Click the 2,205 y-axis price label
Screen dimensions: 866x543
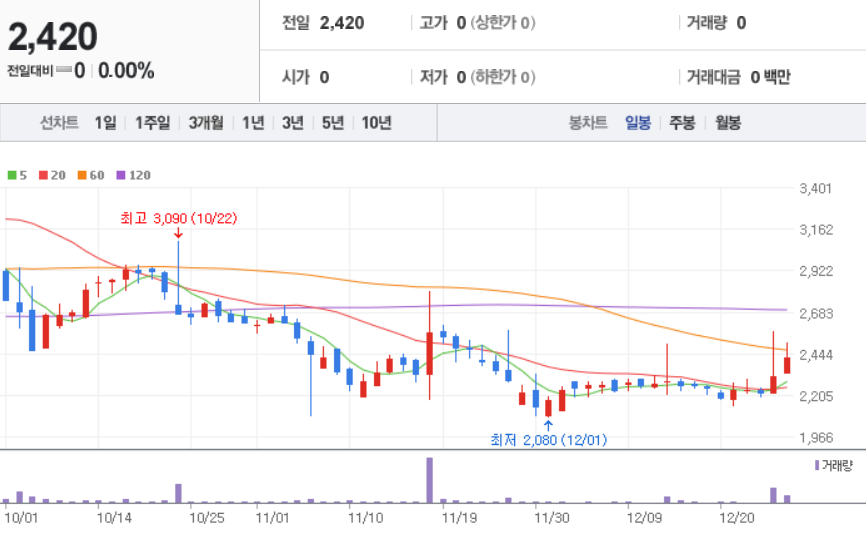(816, 396)
